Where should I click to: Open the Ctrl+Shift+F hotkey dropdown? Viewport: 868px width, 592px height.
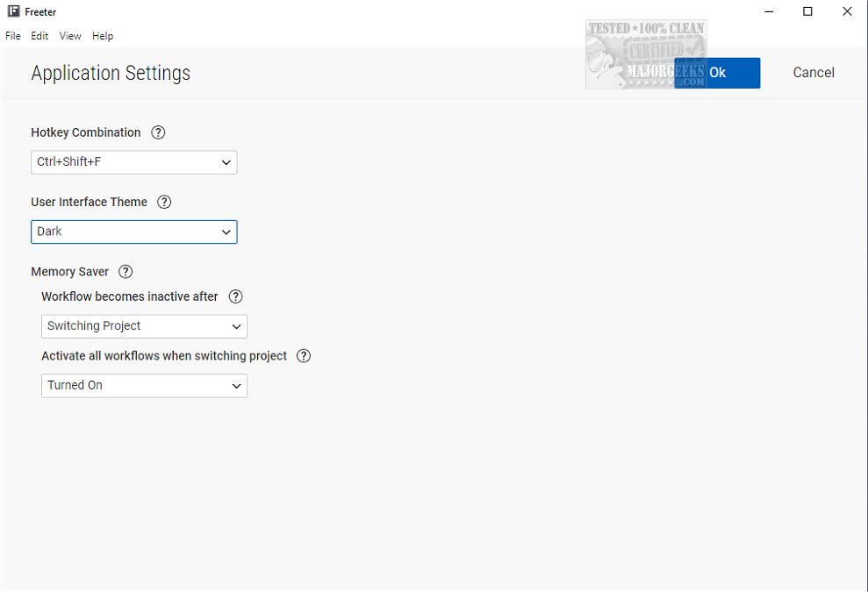click(x=133, y=162)
